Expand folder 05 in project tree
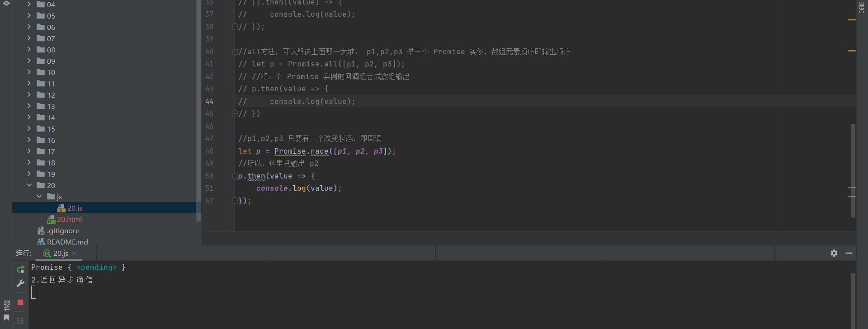The image size is (868, 329). coord(29,16)
